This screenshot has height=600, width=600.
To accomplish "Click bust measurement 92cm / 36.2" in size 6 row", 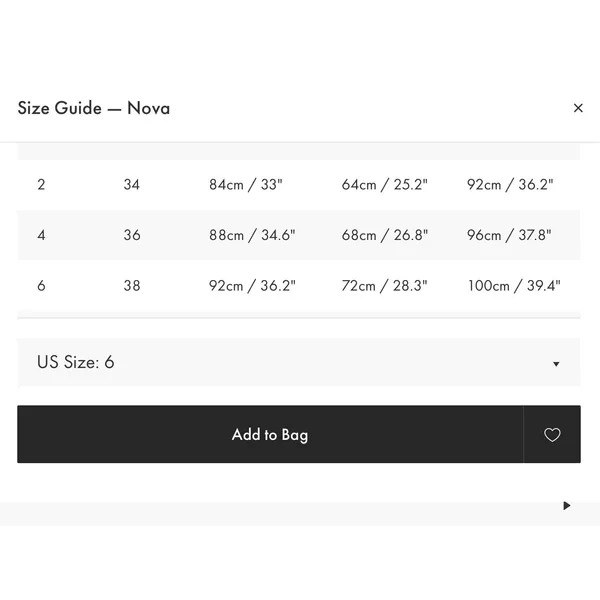I will (x=252, y=285).
